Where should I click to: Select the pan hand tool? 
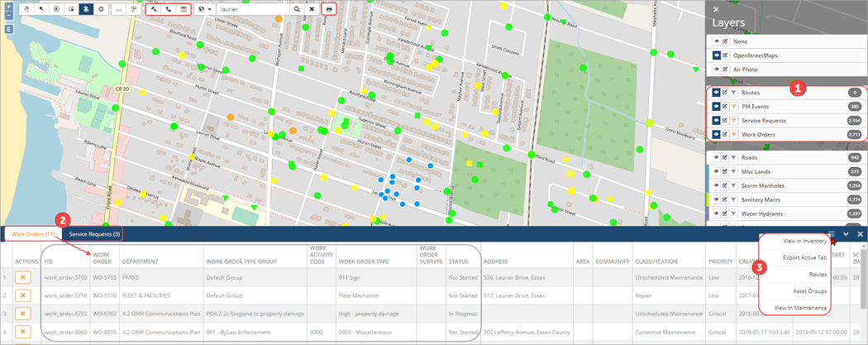click(27, 8)
